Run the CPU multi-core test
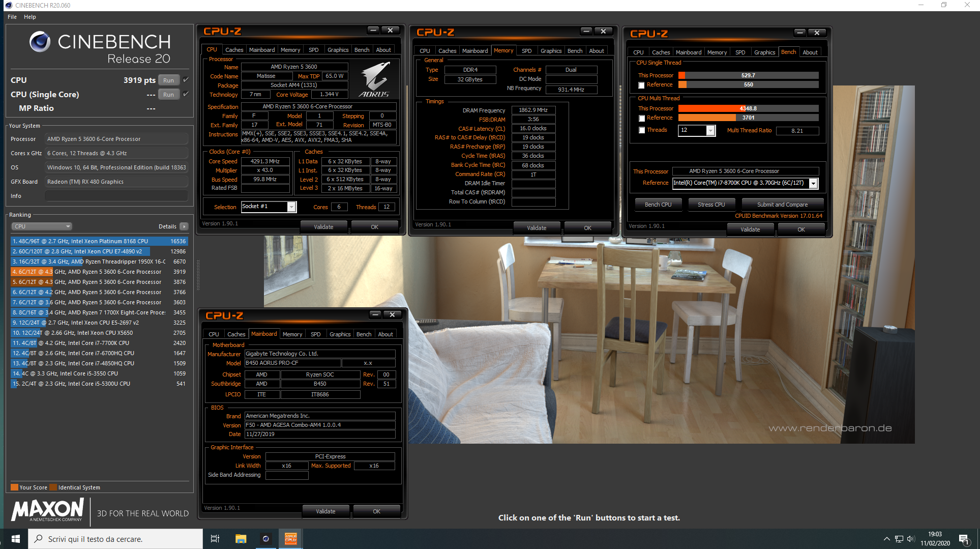This screenshot has height=549, width=980. click(169, 80)
